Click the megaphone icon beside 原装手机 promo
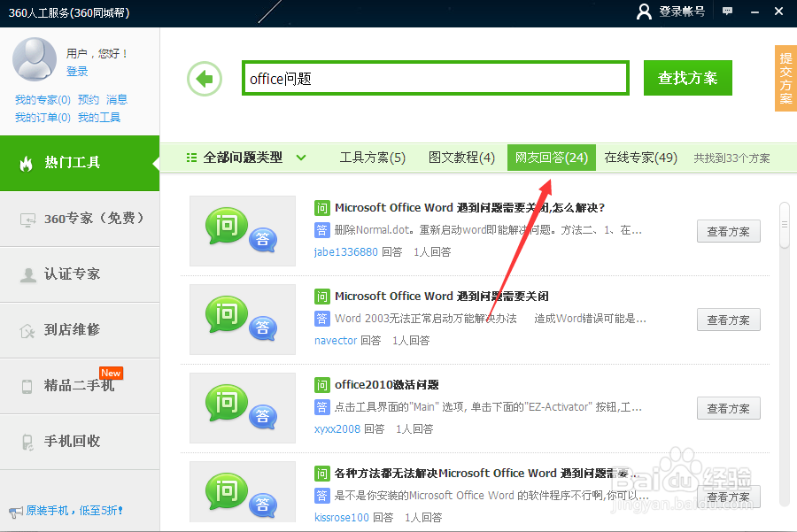The height and width of the screenshot is (532, 797). pyautogui.click(x=16, y=512)
